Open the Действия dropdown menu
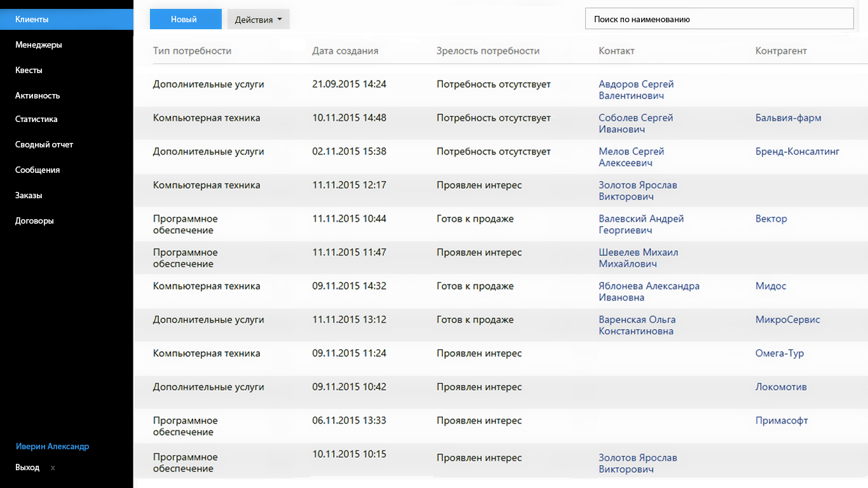The height and width of the screenshot is (488, 868). [x=258, y=19]
